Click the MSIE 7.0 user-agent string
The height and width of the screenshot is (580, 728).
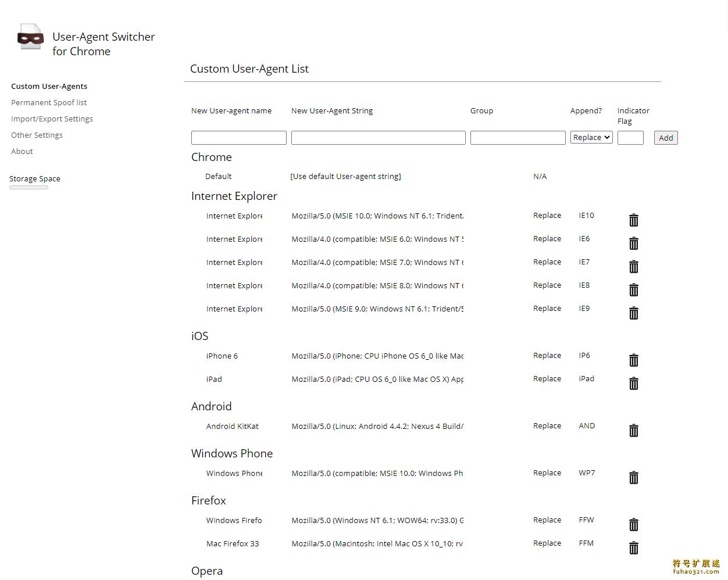[x=377, y=262]
